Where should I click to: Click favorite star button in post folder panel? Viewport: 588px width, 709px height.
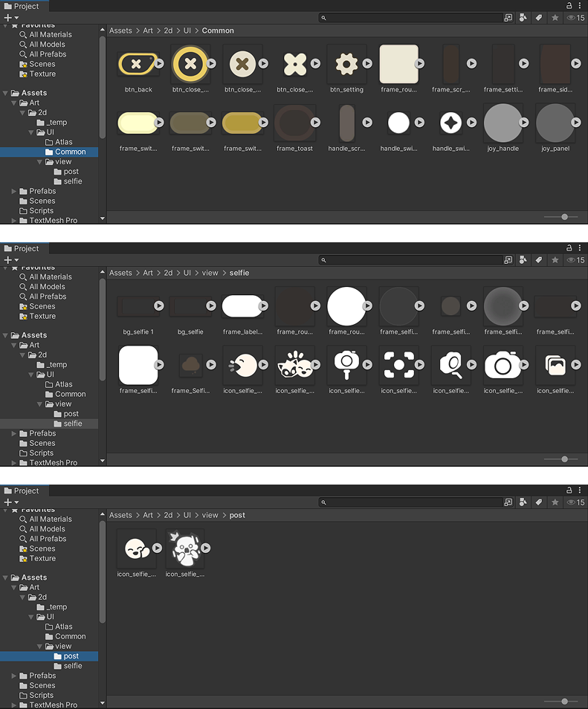click(555, 502)
